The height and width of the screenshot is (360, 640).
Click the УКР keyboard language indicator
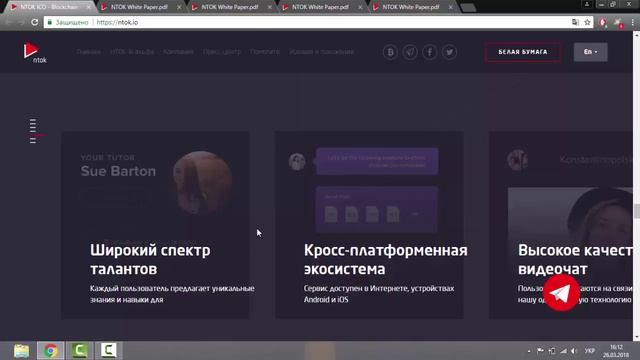click(x=589, y=351)
